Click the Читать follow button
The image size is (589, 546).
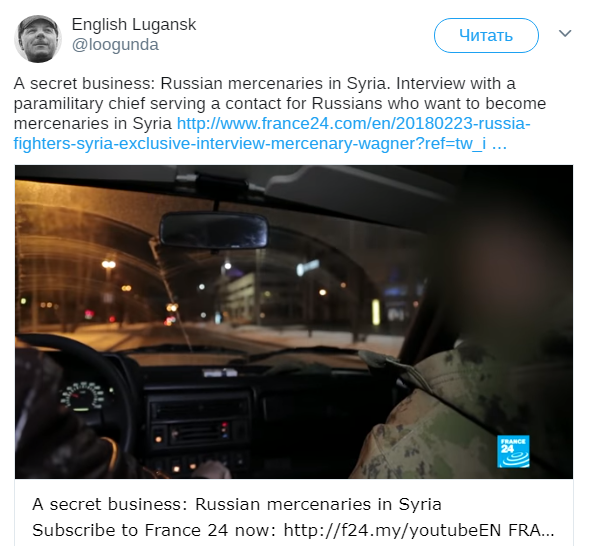coord(486,35)
